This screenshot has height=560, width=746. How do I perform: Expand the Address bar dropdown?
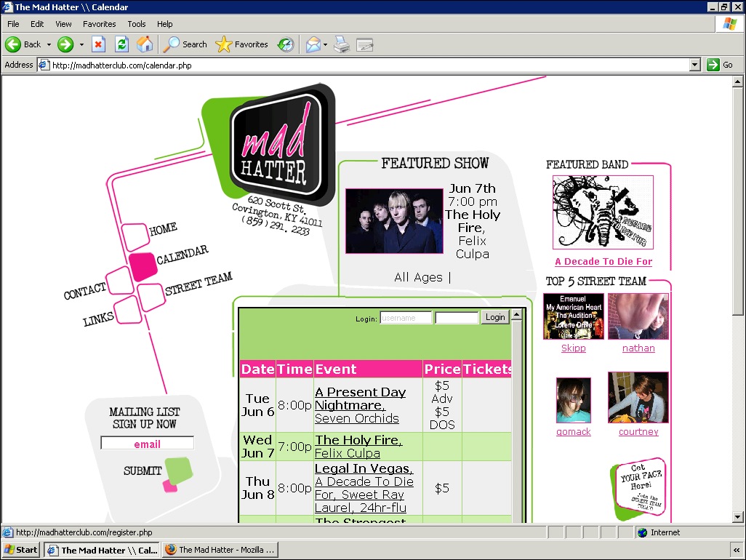694,65
